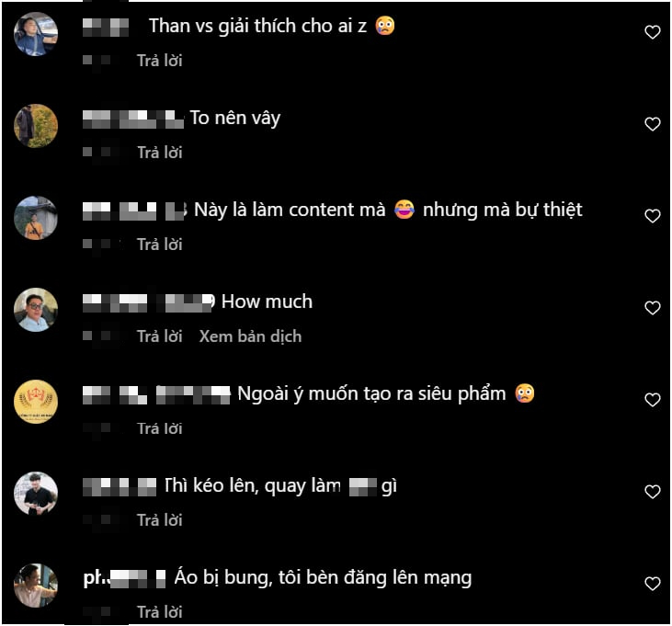
Task: Open avatar of the 'Áo bị bung' commenter
Action: (x=36, y=586)
